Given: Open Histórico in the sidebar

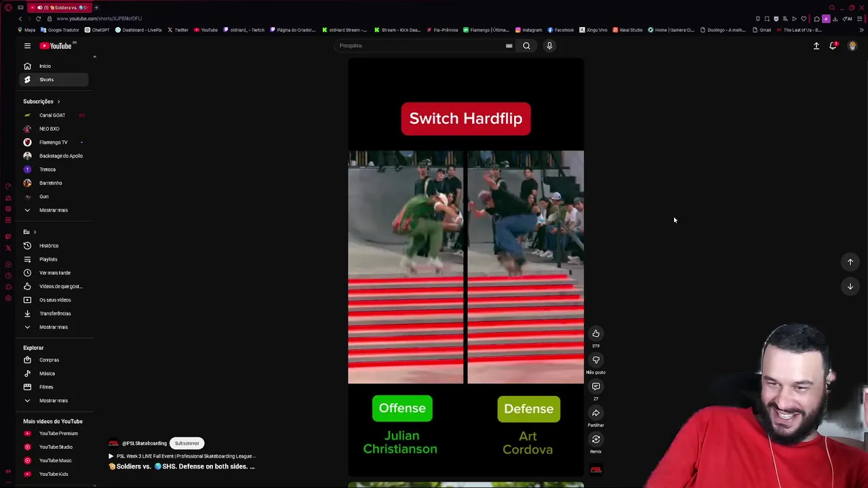Looking at the screenshot, I should [x=54, y=245].
